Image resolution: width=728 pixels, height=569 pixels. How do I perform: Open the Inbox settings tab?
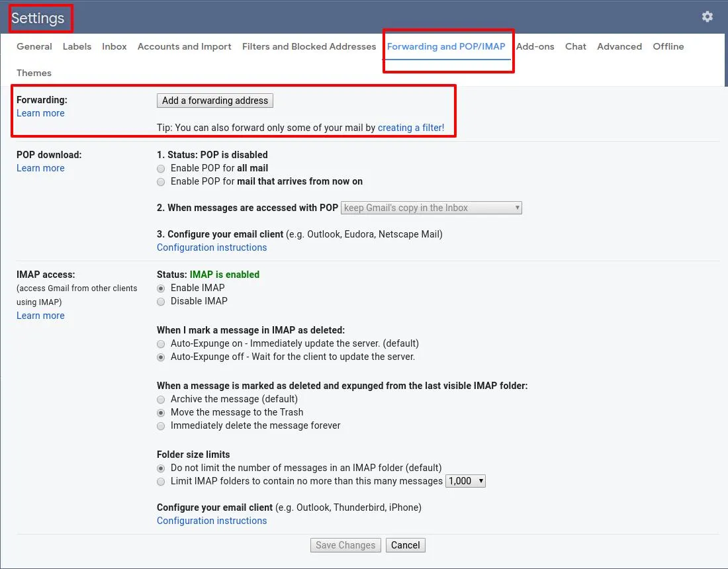click(114, 46)
